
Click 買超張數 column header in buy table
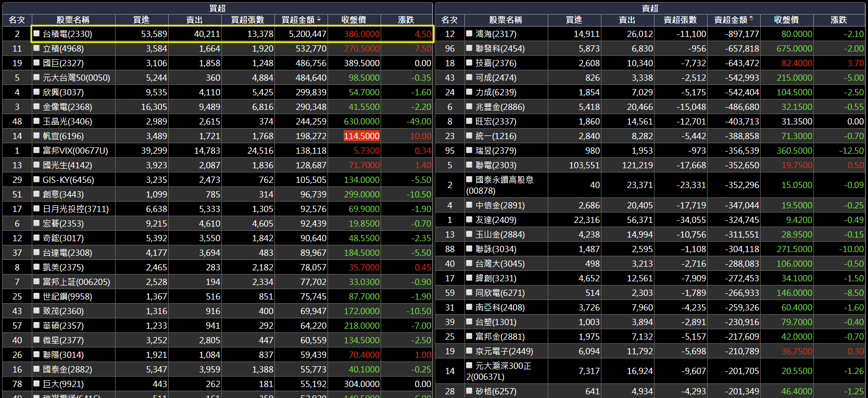pyautogui.click(x=247, y=20)
